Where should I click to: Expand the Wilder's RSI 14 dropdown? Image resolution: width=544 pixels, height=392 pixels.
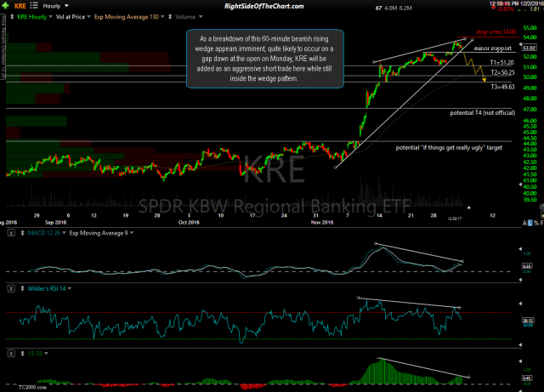click(70, 288)
